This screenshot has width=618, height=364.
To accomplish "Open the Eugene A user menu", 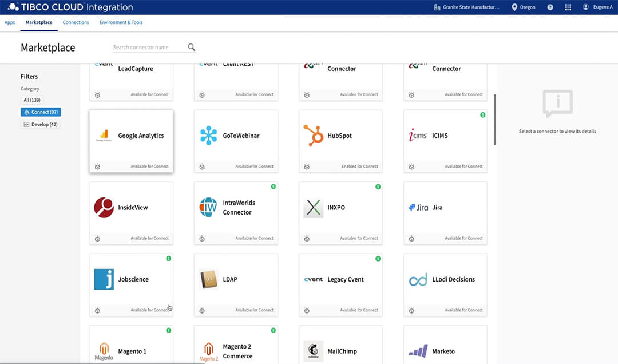I will pyautogui.click(x=598, y=7).
